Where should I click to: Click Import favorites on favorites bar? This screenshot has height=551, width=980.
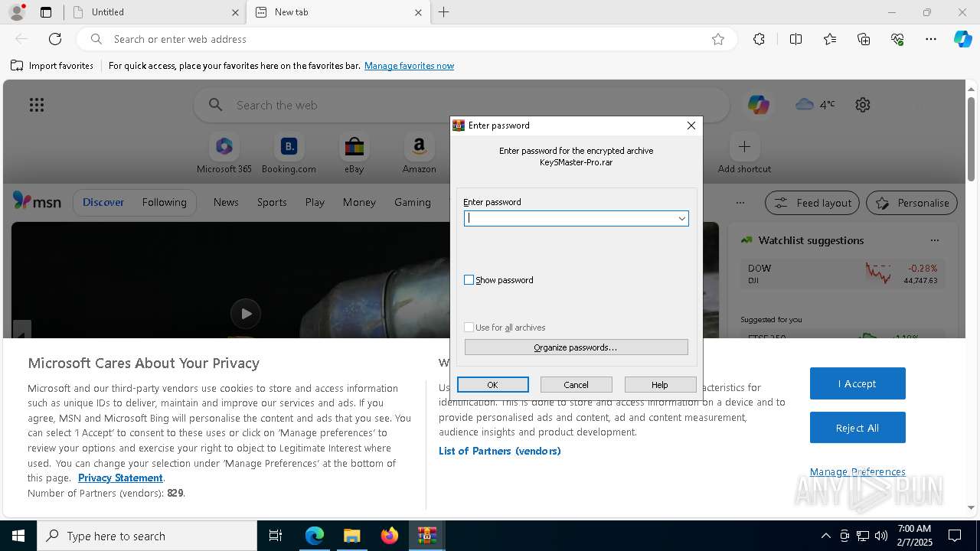(52, 66)
